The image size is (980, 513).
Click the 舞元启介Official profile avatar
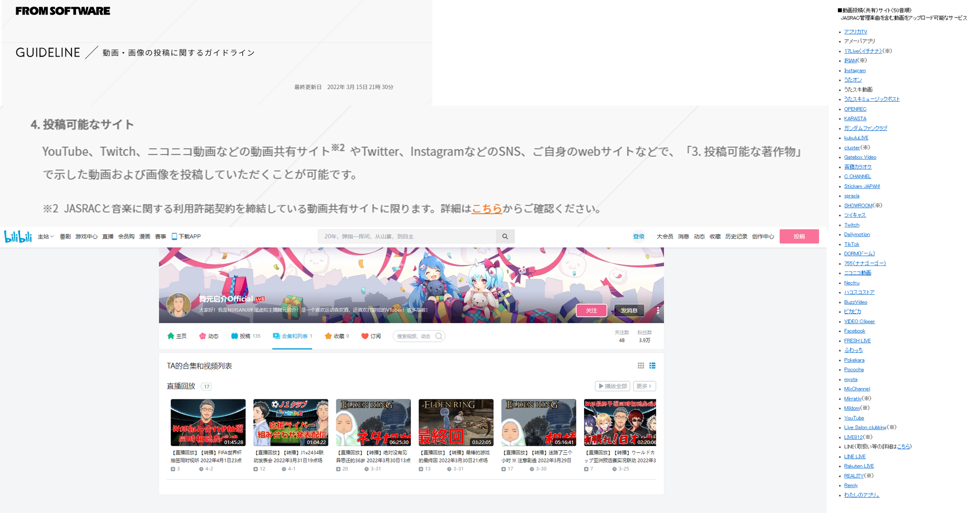178,305
